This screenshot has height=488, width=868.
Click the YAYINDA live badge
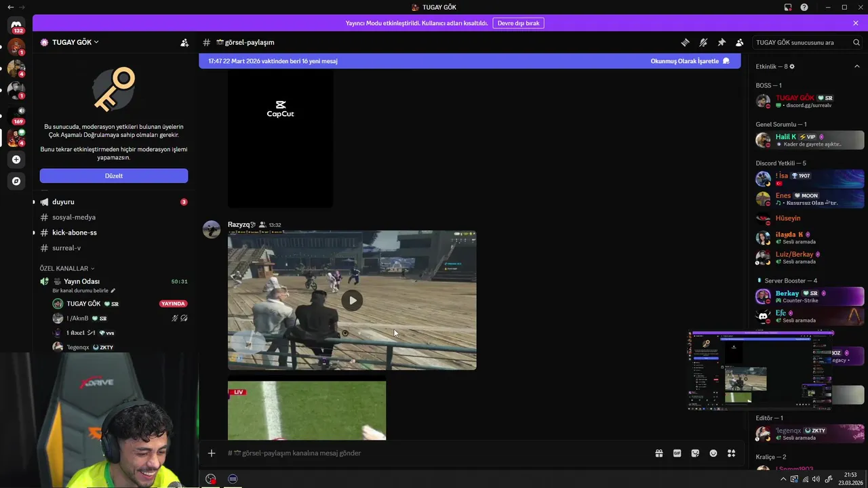click(x=173, y=304)
